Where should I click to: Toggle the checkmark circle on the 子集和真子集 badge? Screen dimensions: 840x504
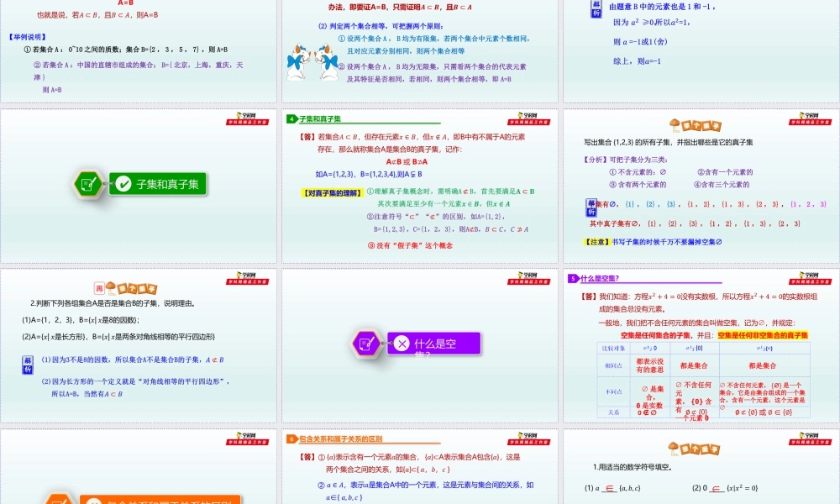[123, 184]
